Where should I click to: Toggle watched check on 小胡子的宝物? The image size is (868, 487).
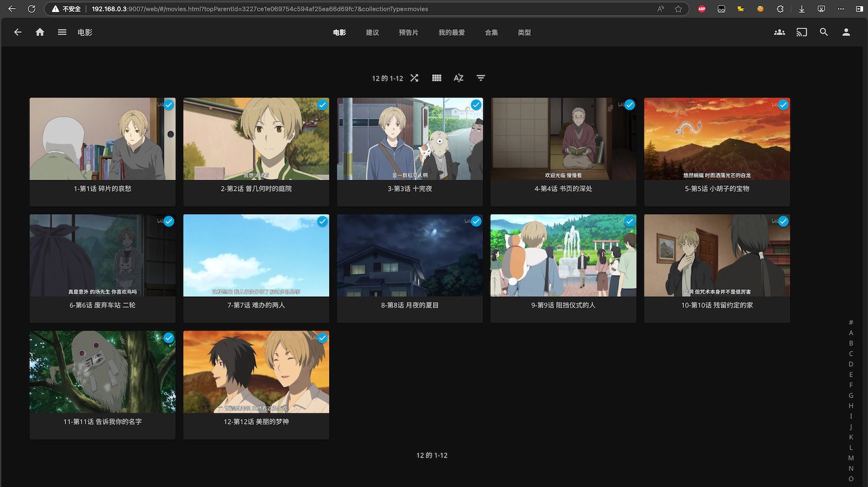(784, 105)
